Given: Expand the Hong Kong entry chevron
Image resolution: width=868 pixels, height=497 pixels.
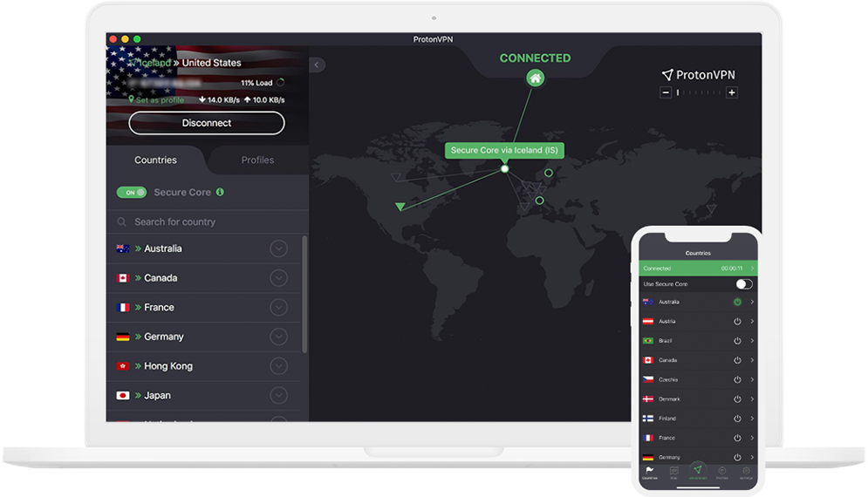Looking at the screenshot, I should pyautogui.click(x=278, y=366).
